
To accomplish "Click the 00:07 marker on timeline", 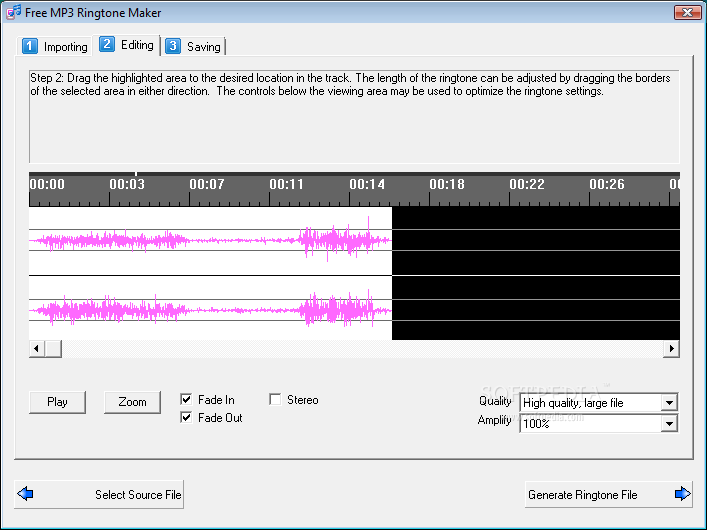I will [x=207, y=184].
